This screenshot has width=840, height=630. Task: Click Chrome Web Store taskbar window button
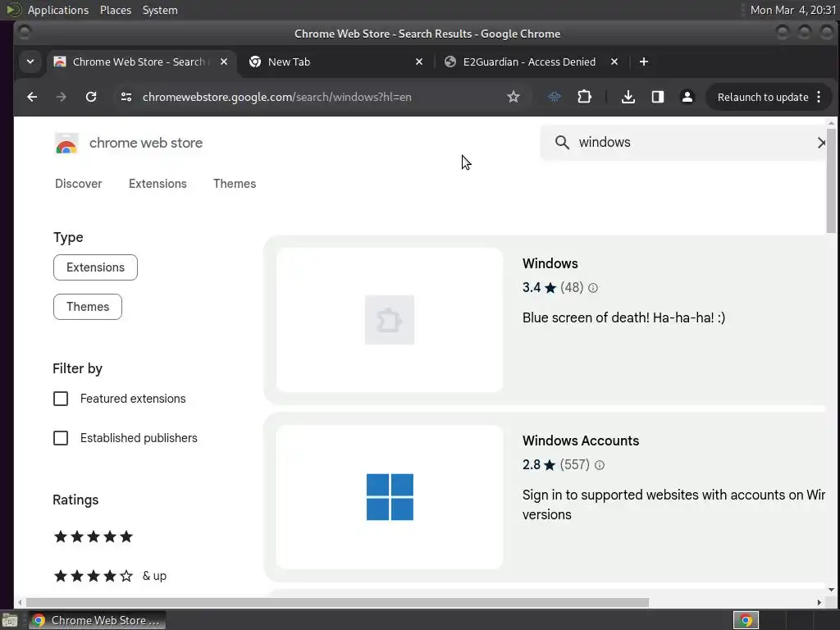(x=98, y=620)
